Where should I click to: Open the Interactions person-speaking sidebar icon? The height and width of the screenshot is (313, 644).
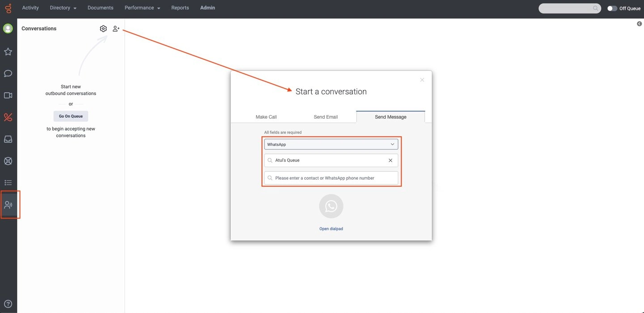(8, 205)
